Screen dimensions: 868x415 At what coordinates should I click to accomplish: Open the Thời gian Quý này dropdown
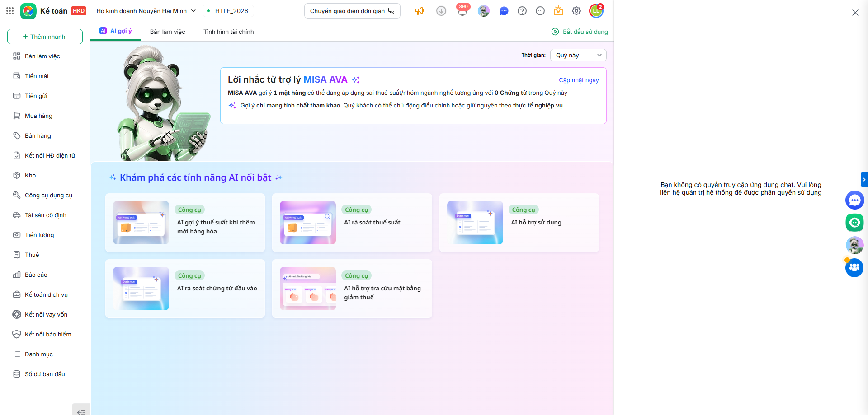coord(578,55)
